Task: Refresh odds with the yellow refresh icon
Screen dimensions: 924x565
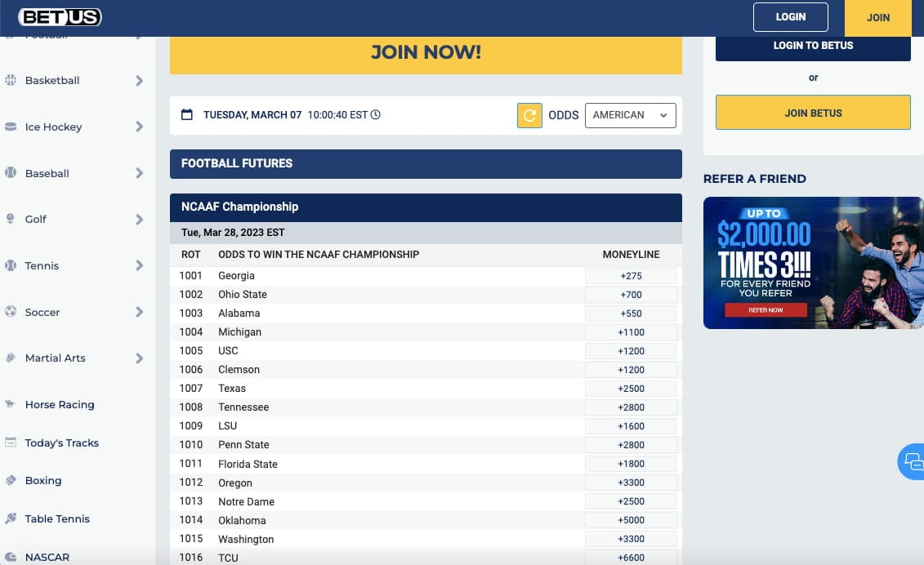Action: point(529,115)
